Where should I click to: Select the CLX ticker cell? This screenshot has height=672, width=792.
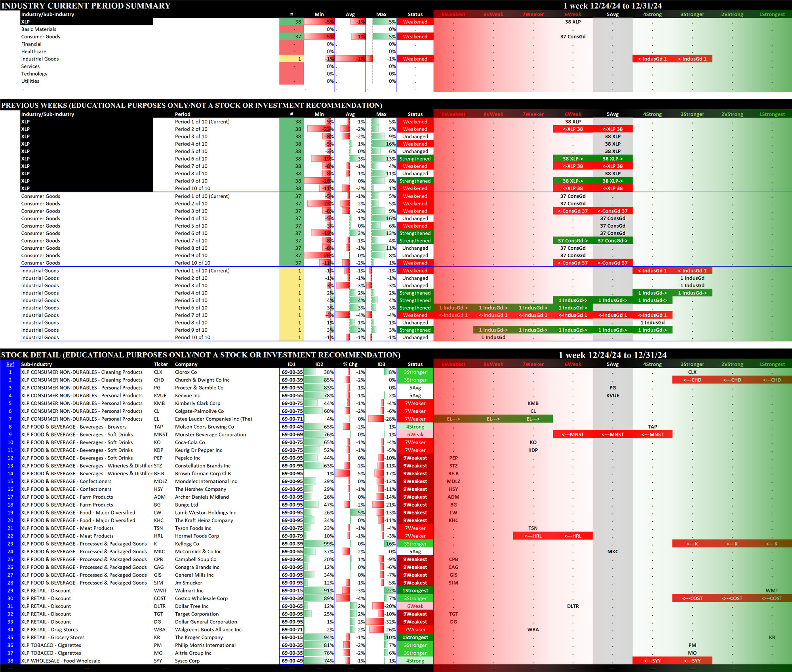pyautogui.click(x=158, y=372)
